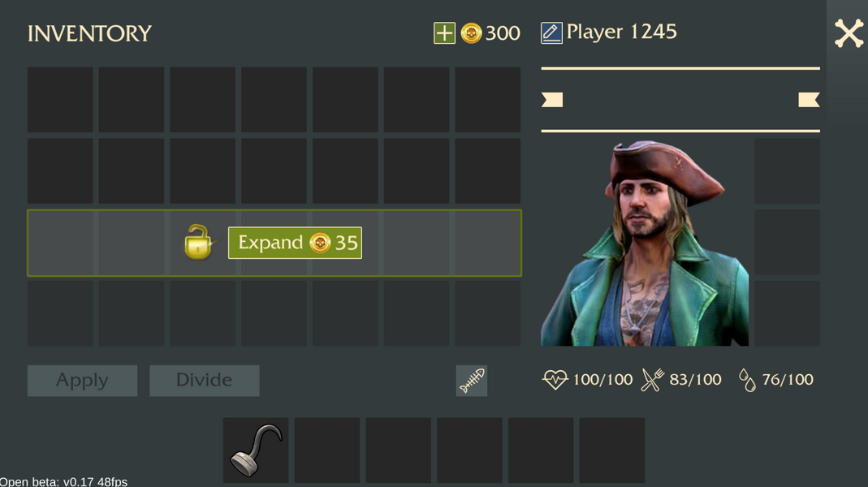Click the right banner flag marker
868x487 pixels.
click(809, 100)
